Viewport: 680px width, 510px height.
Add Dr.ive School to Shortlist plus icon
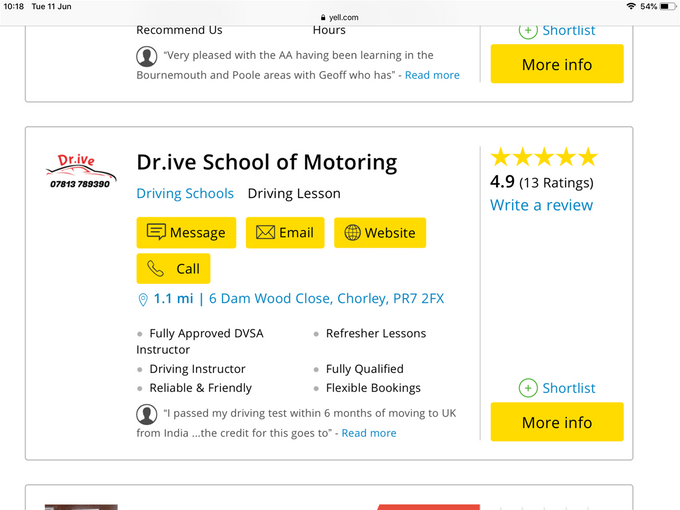(528, 388)
